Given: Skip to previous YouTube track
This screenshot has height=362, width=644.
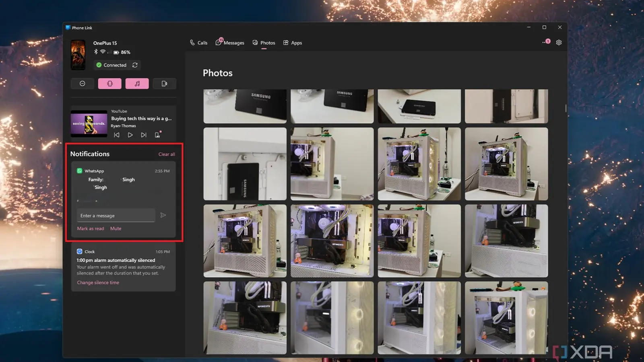Looking at the screenshot, I should (117, 135).
